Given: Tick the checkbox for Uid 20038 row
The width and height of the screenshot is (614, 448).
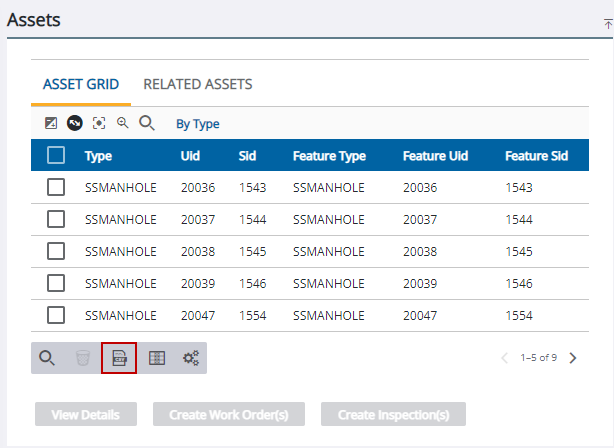Looking at the screenshot, I should [x=56, y=251].
